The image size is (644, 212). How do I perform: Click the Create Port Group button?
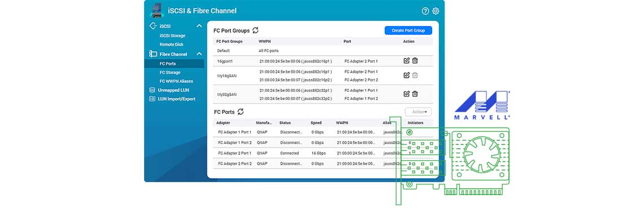click(408, 30)
